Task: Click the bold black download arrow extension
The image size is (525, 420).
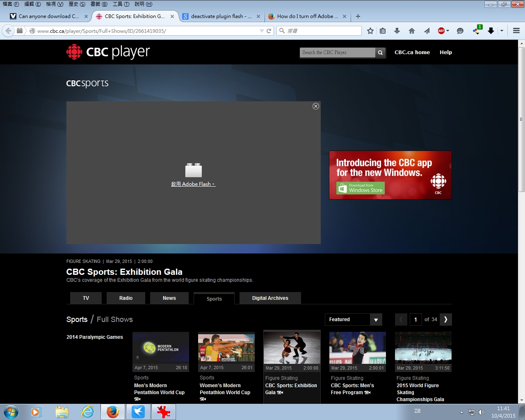Action: pos(491,31)
